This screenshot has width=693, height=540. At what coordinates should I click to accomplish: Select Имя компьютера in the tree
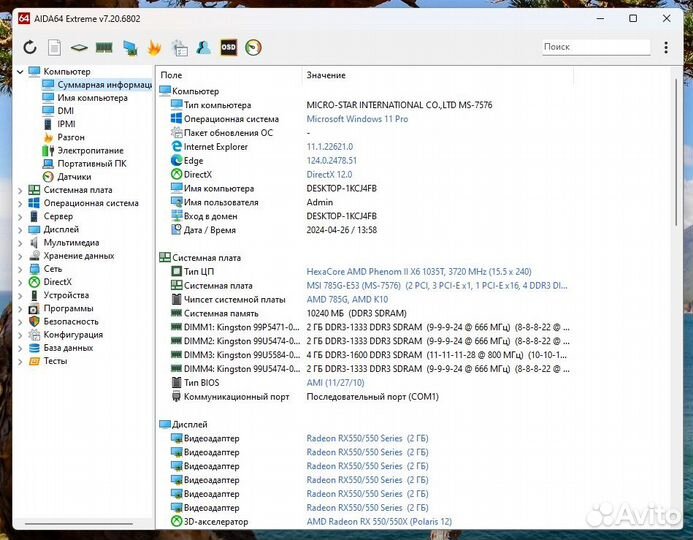tap(85, 98)
